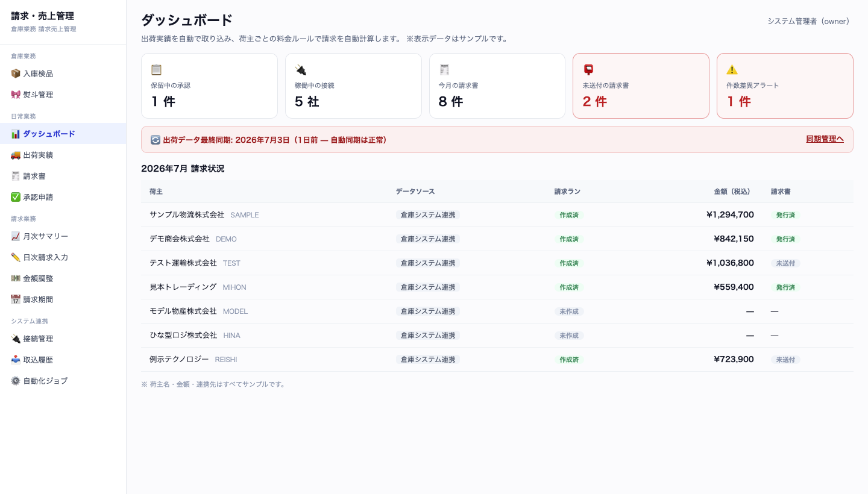Click the amount ¥723,900
The image size is (868, 494).
pyautogui.click(x=734, y=359)
